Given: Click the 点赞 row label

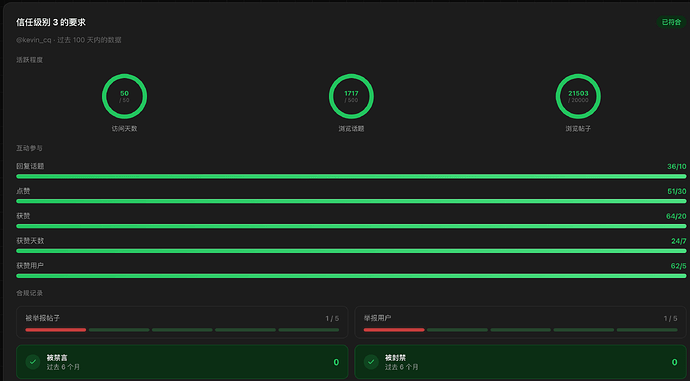Looking at the screenshot, I should coord(23,191).
